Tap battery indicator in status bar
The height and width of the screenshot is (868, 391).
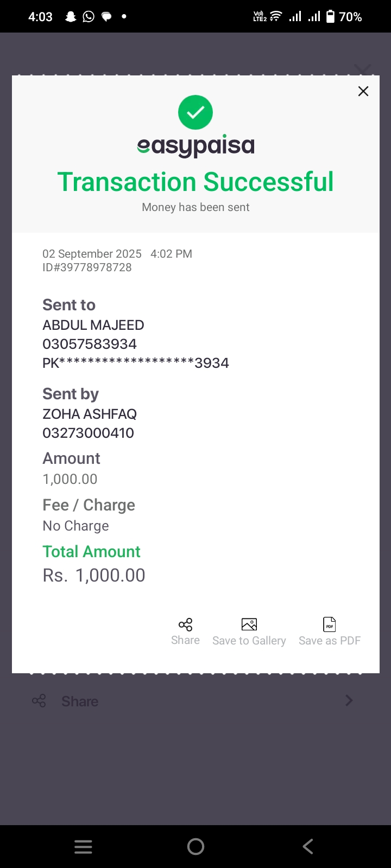344,17
